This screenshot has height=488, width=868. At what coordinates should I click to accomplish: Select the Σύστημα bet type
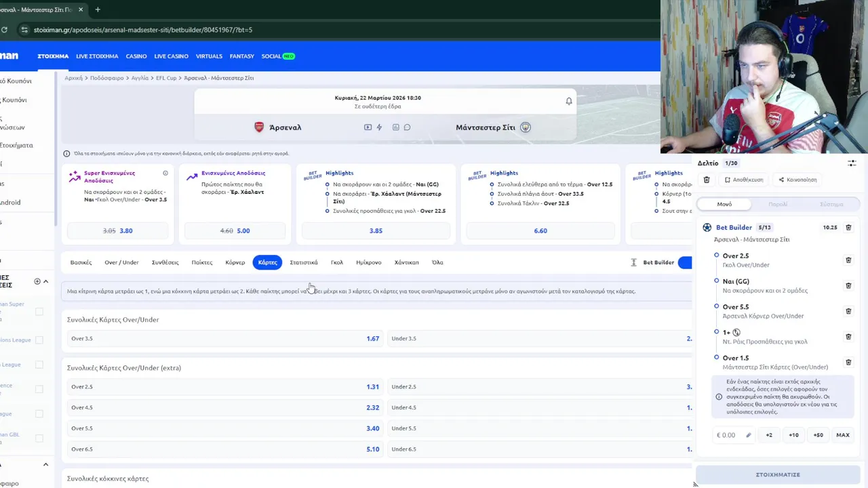click(x=831, y=204)
